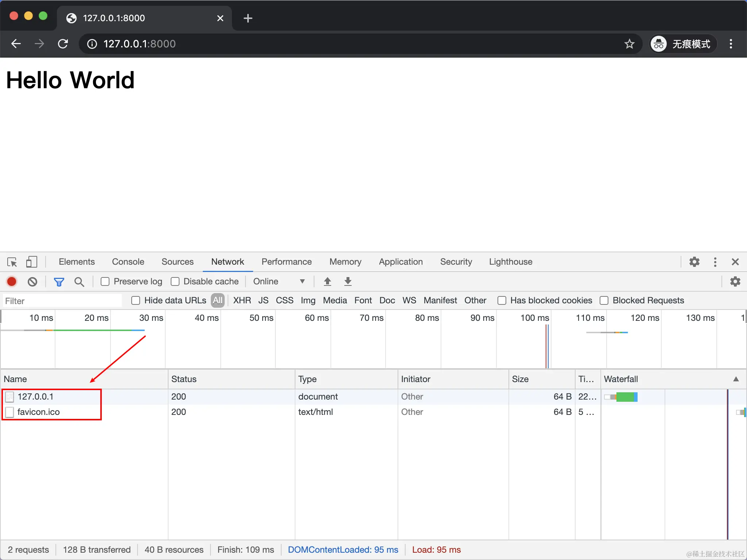Click the red record network log button
This screenshot has height=560, width=747.
[12, 281]
